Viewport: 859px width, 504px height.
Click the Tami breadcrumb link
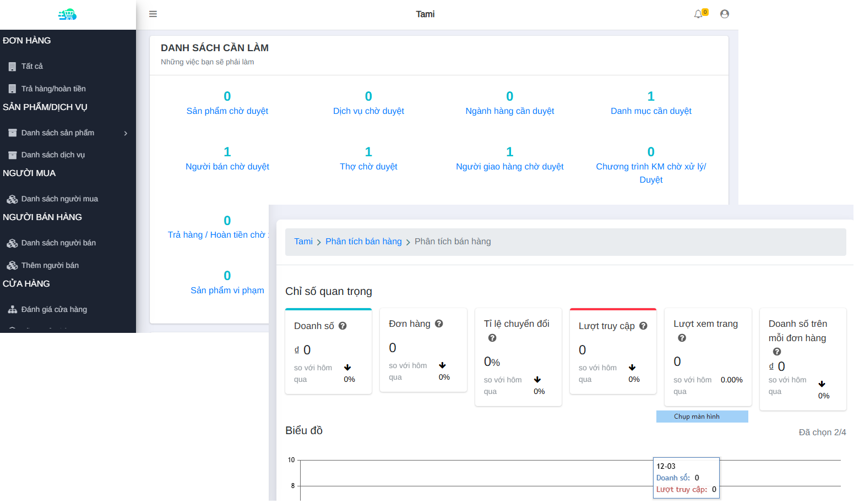[303, 242]
